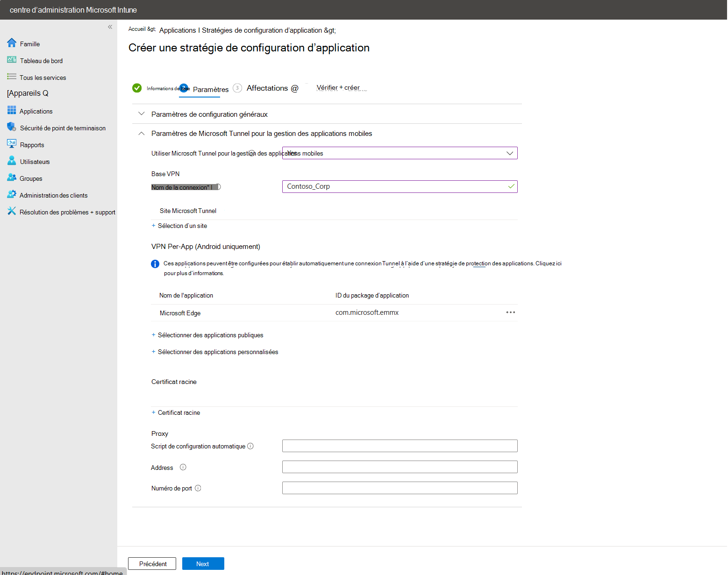Open Rapports in the sidebar
The height and width of the screenshot is (575, 728).
(x=32, y=145)
